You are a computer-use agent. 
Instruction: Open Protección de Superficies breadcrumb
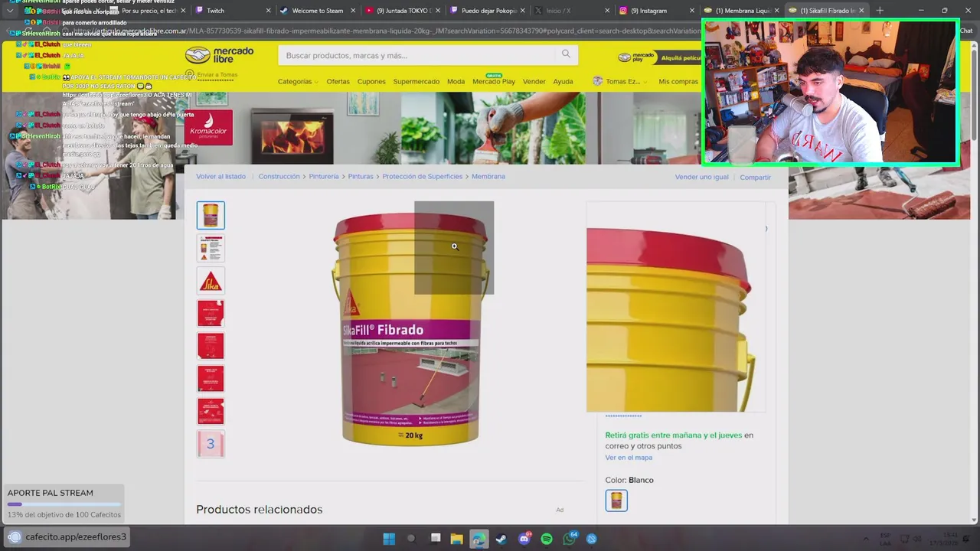423,176
